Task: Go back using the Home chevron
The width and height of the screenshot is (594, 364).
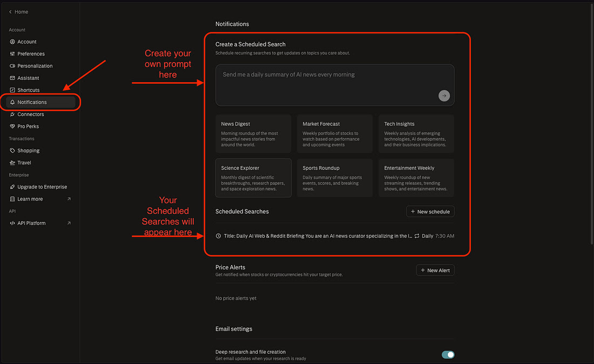Action: 10,12
